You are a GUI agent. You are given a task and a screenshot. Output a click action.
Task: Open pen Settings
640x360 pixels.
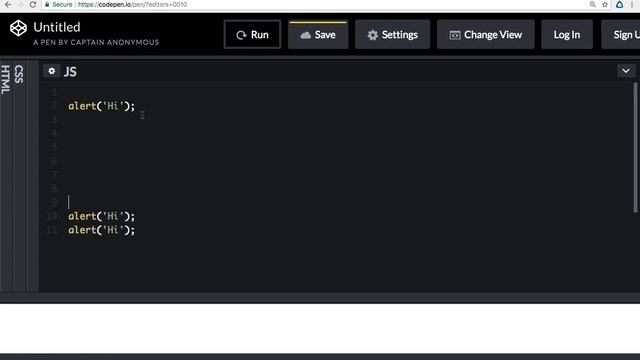click(392, 35)
